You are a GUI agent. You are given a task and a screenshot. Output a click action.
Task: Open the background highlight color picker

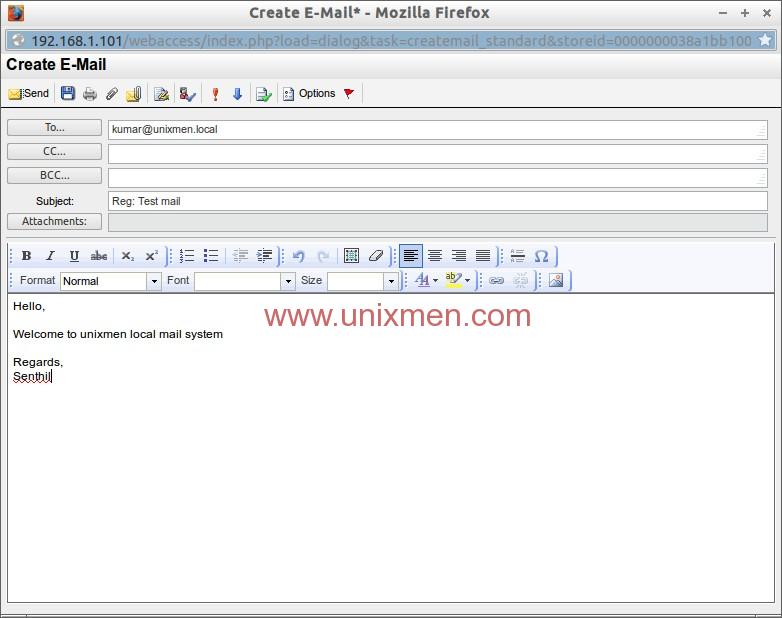[457, 280]
